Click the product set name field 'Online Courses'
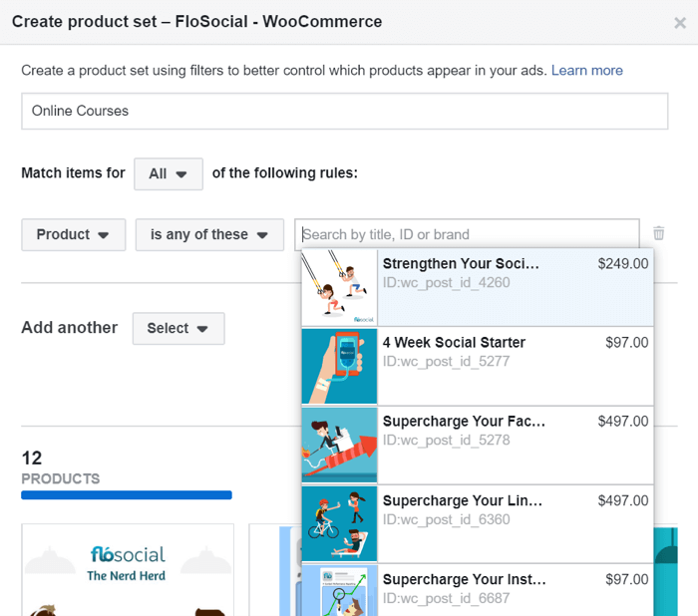Image resolution: width=698 pixels, height=616 pixels. click(x=344, y=111)
